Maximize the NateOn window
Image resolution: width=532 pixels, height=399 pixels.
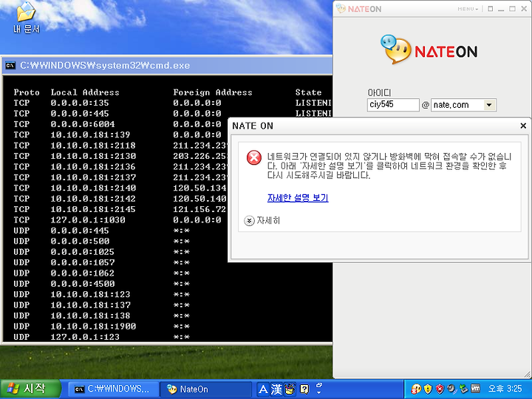[x=512, y=9]
